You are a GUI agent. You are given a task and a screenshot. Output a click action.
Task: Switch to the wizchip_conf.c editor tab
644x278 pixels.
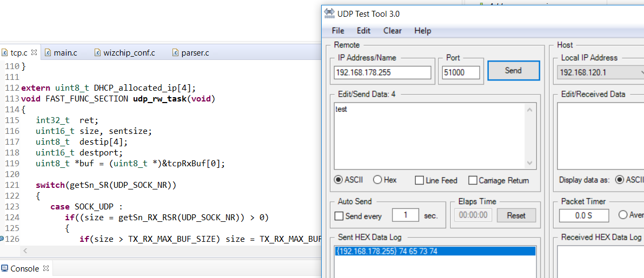point(125,52)
